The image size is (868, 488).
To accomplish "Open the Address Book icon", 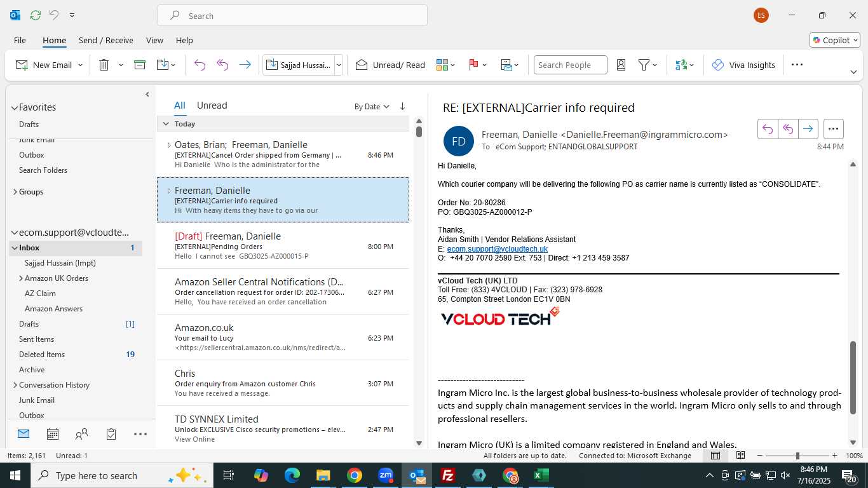I will [621, 65].
